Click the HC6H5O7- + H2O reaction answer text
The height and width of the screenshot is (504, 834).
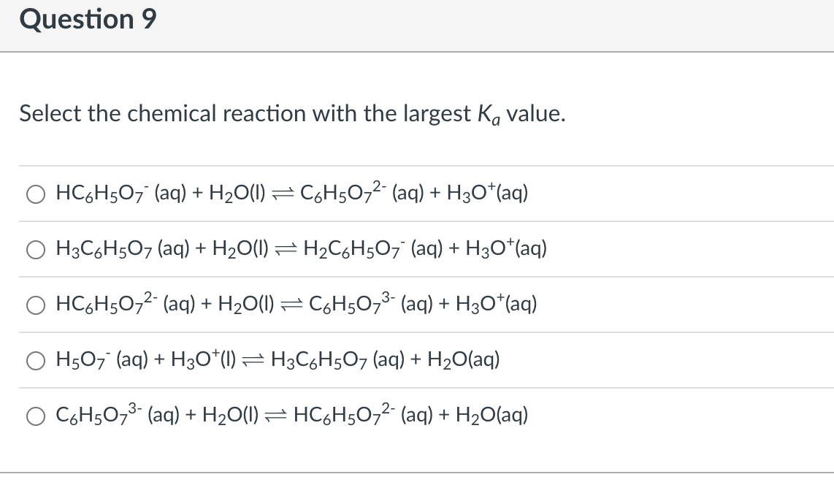coord(292,193)
